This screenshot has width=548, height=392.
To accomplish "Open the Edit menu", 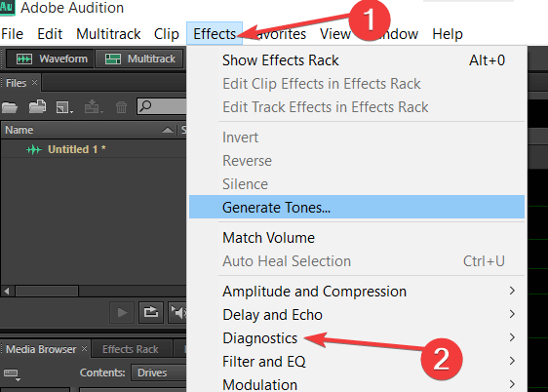I will 50,34.
